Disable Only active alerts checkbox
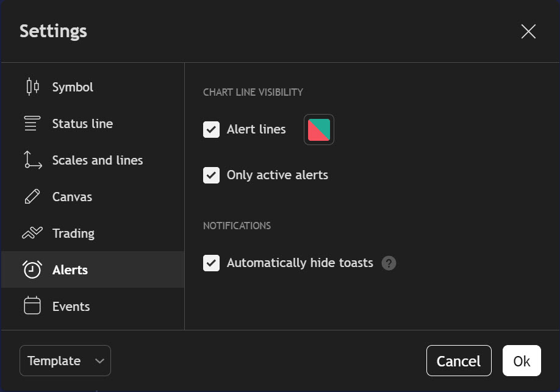 (x=211, y=176)
